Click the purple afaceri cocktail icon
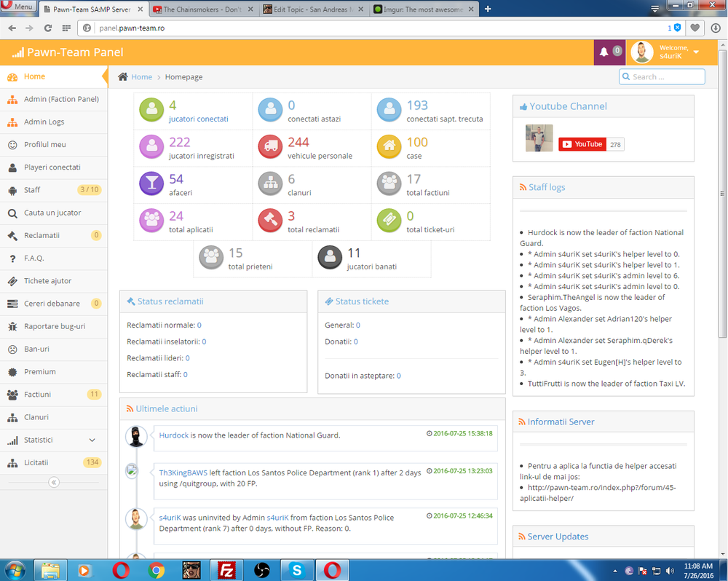 click(152, 184)
